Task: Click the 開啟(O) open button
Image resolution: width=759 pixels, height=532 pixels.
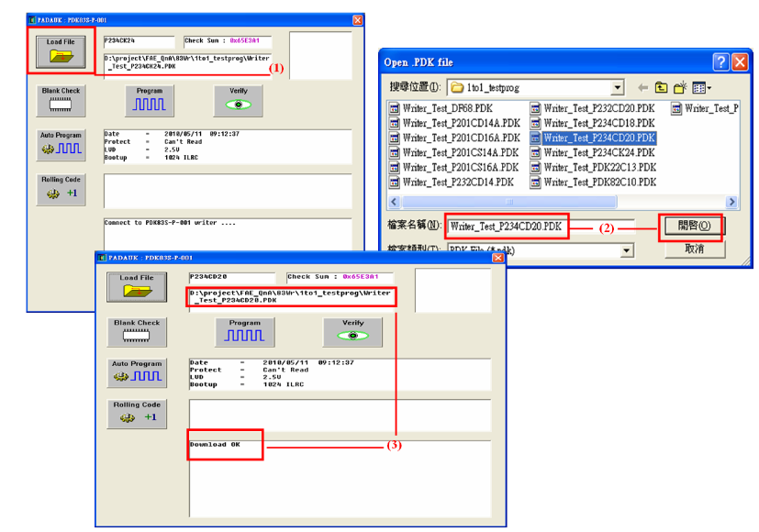Action: click(x=693, y=226)
